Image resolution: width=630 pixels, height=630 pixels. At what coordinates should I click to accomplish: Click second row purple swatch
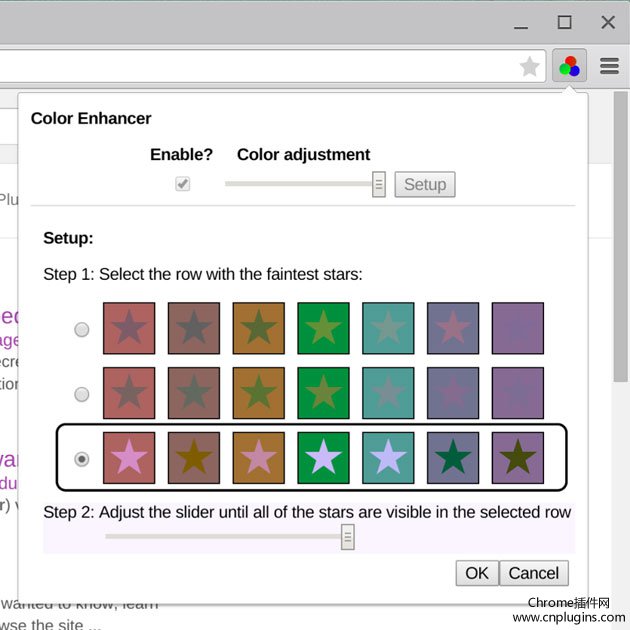518,393
